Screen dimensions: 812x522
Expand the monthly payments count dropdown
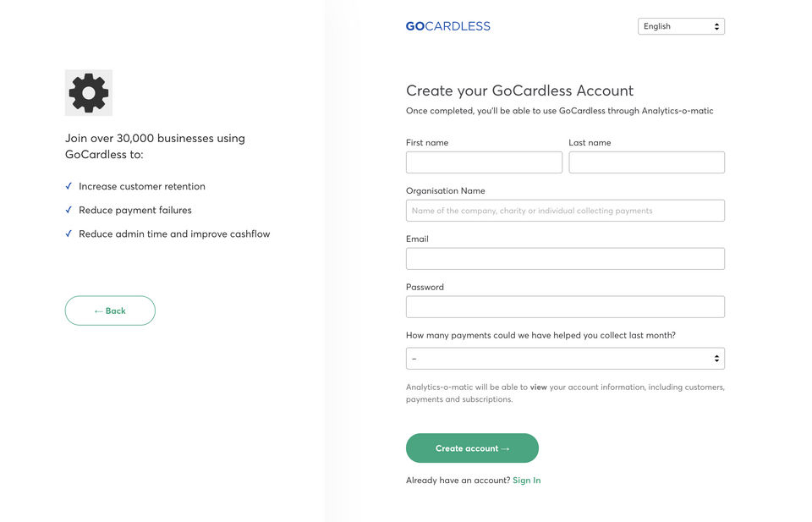pyautogui.click(x=565, y=359)
